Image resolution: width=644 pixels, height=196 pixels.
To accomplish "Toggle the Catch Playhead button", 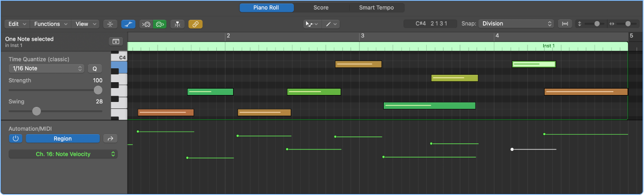I will click(177, 24).
